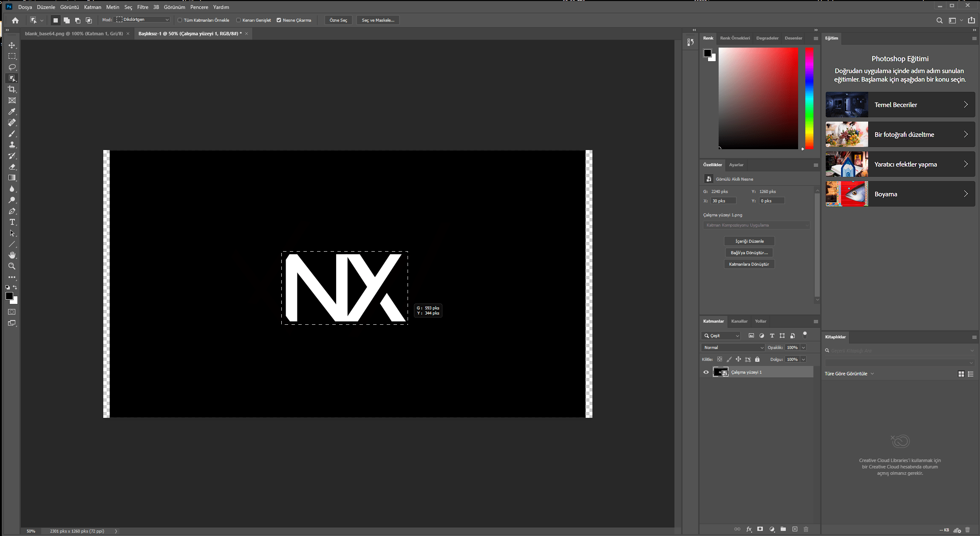This screenshot has height=536, width=980.
Task: Open the Renk panel options menu
Action: [816, 38]
